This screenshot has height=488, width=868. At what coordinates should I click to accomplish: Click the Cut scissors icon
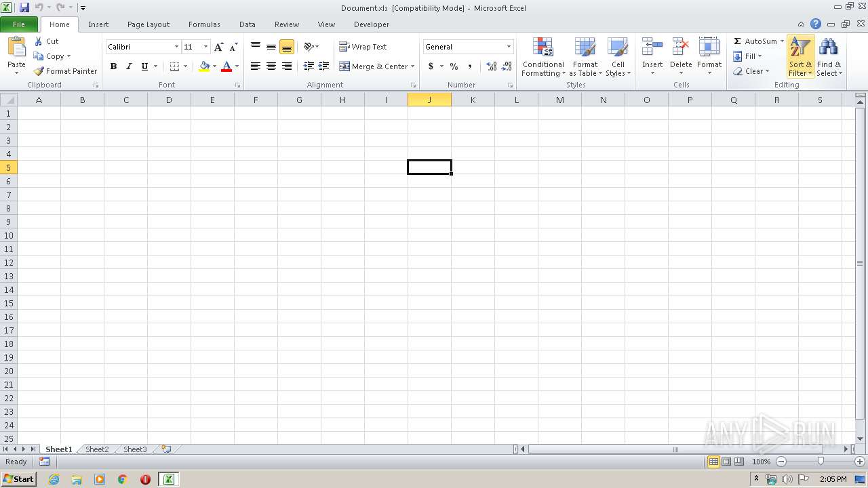[39, 41]
